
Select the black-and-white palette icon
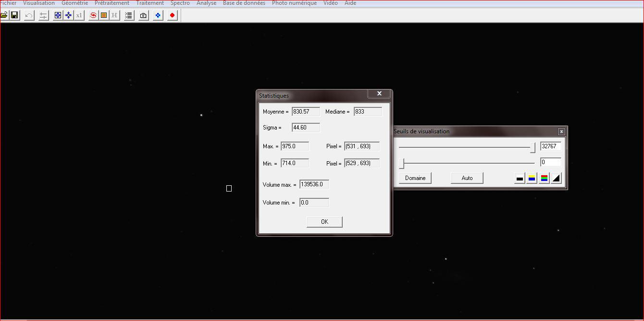[x=520, y=179]
